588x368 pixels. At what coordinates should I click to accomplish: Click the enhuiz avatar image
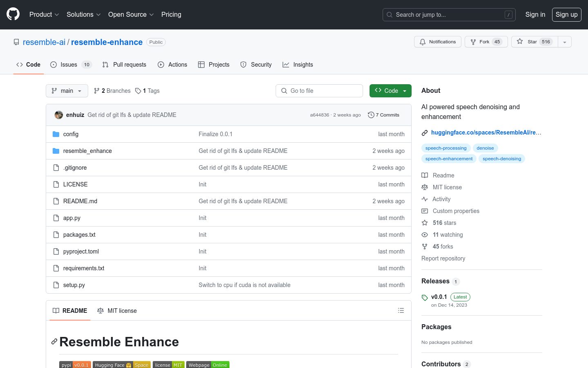coord(59,115)
